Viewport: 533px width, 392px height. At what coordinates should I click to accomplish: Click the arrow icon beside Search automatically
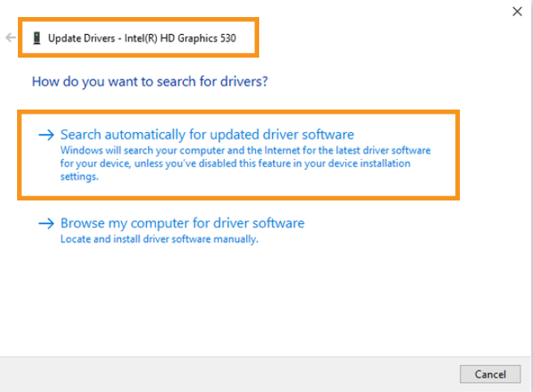pyautogui.click(x=46, y=135)
